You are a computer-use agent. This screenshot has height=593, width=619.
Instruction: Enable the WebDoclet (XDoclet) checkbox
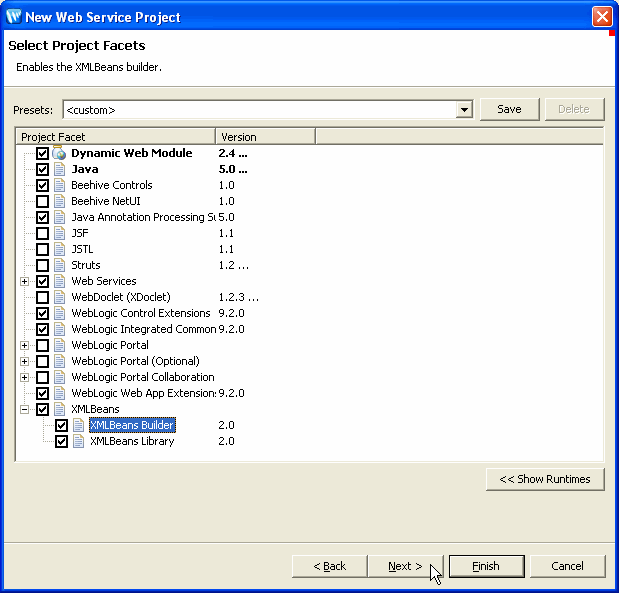click(43, 297)
